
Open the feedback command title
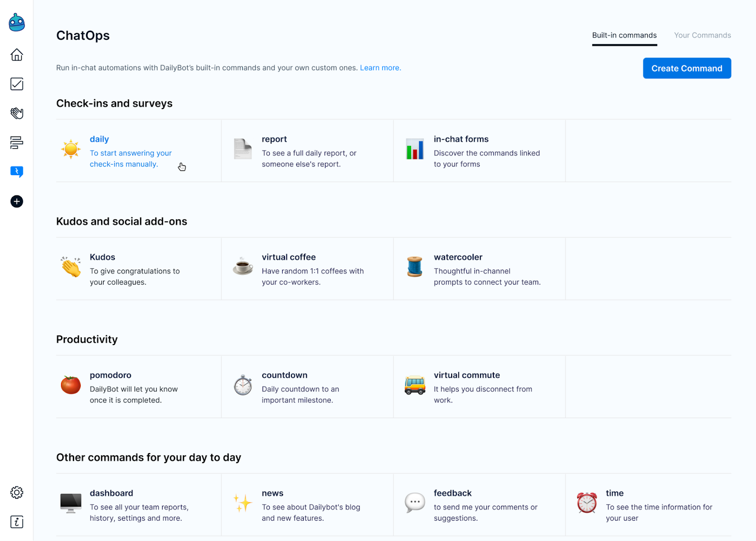[x=453, y=493]
